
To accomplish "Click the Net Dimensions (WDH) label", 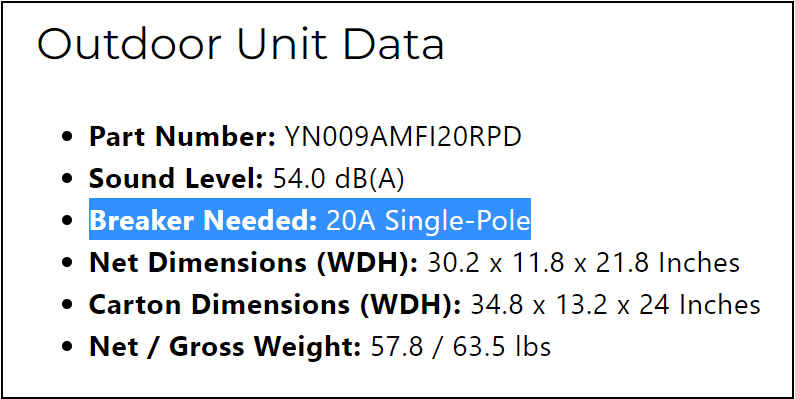I will coord(254,262).
